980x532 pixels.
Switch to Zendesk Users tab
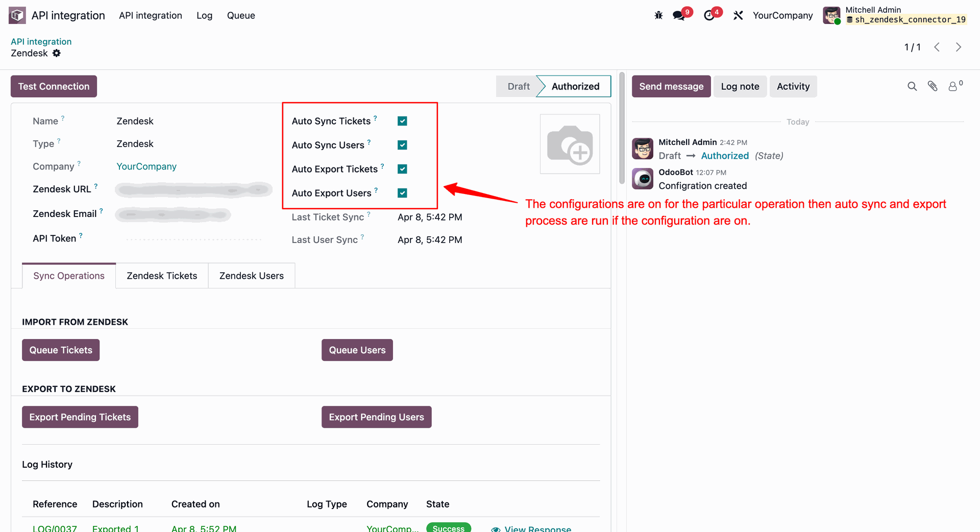(x=252, y=276)
